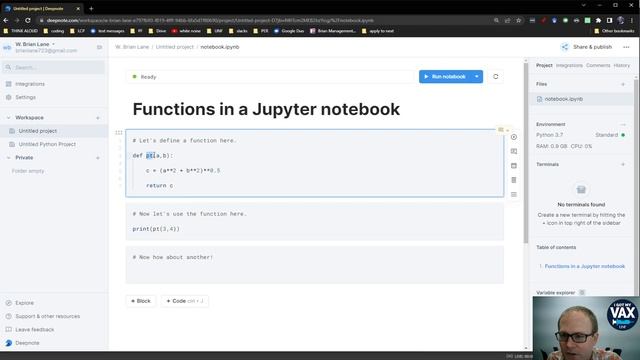Collapse the Private section chevron
The image size is (640, 360).
pos(9,158)
